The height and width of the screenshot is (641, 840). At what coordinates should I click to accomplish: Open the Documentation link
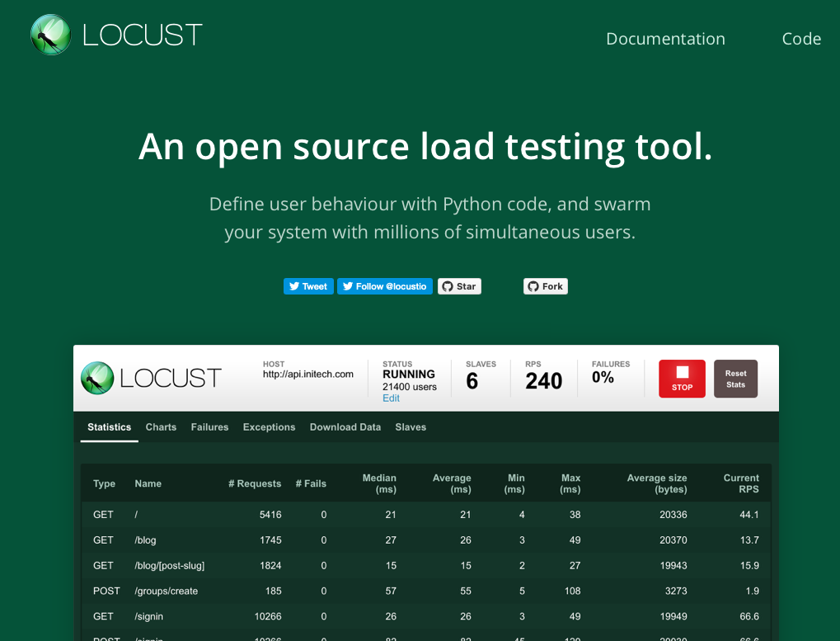[665, 39]
